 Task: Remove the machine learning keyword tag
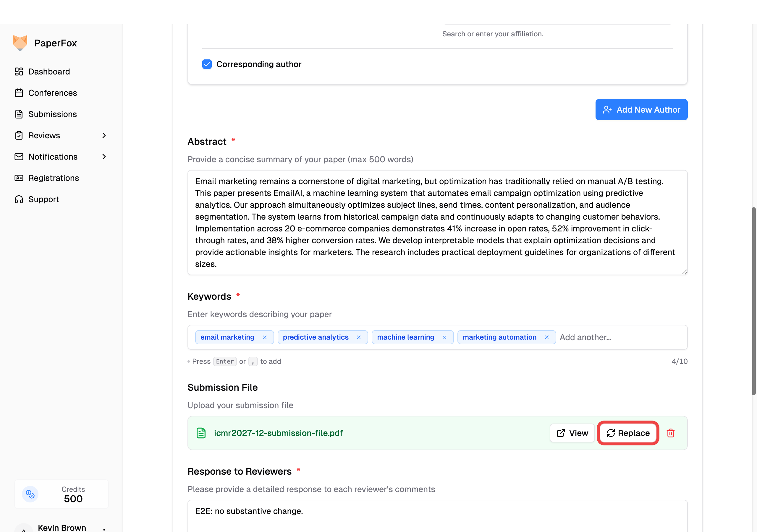[444, 337]
